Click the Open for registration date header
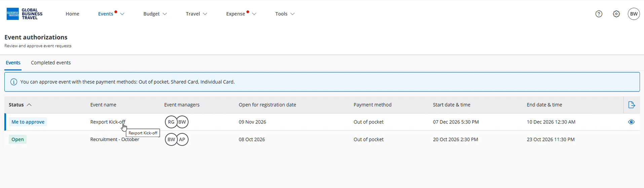Viewport: 644px width, 188px height. [267, 105]
